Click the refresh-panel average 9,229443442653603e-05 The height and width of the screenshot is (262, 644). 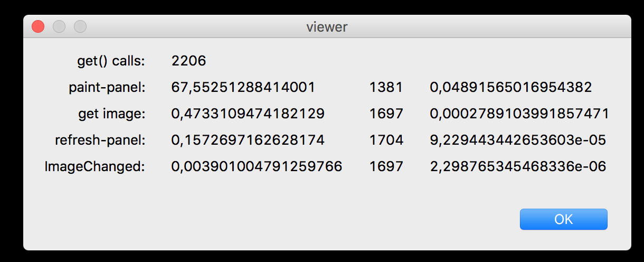[518, 141]
